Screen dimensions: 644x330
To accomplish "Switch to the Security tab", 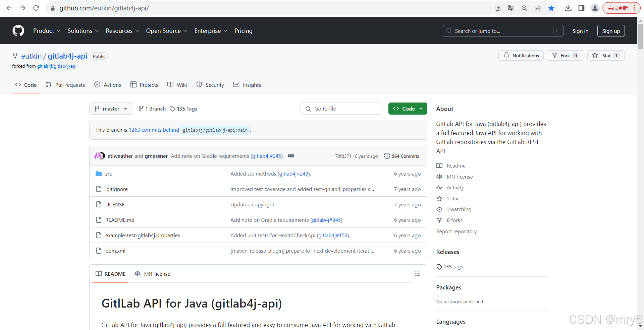I will [210, 85].
